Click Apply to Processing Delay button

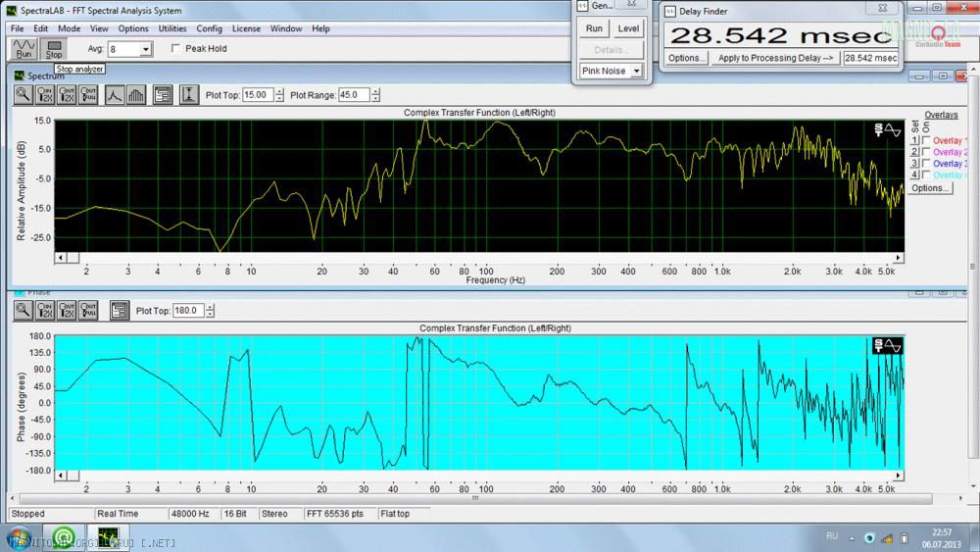tap(775, 58)
